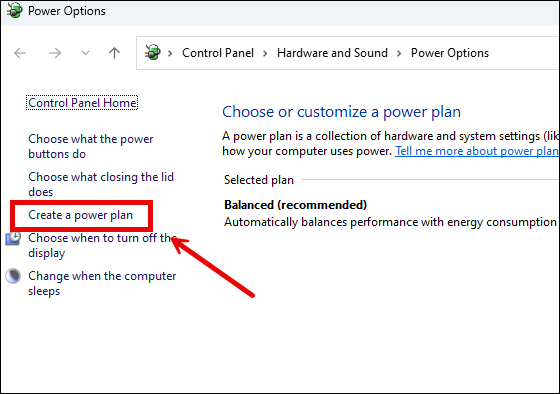The image size is (560, 394).
Task: Open the recent locations dropdown chevron
Action: (85, 53)
